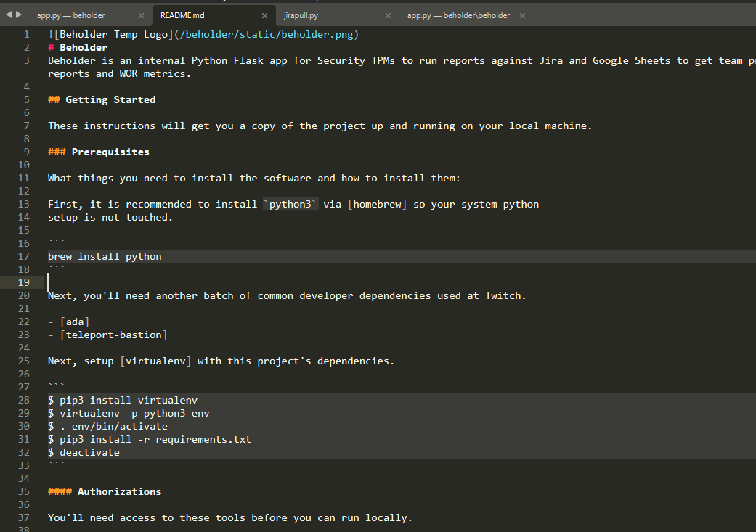Switch to the app.py — beholder tab
Image resolution: width=756 pixels, height=532 pixels.
tap(71, 15)
